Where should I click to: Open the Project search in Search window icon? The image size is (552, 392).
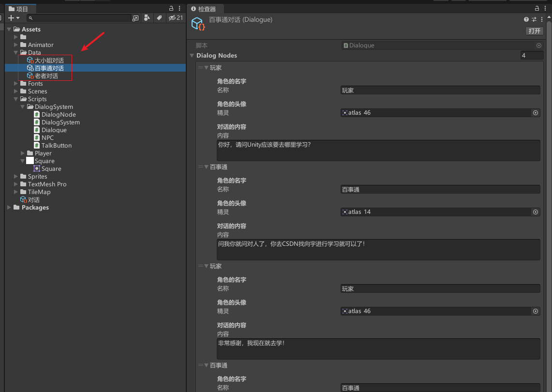(135, 18)
